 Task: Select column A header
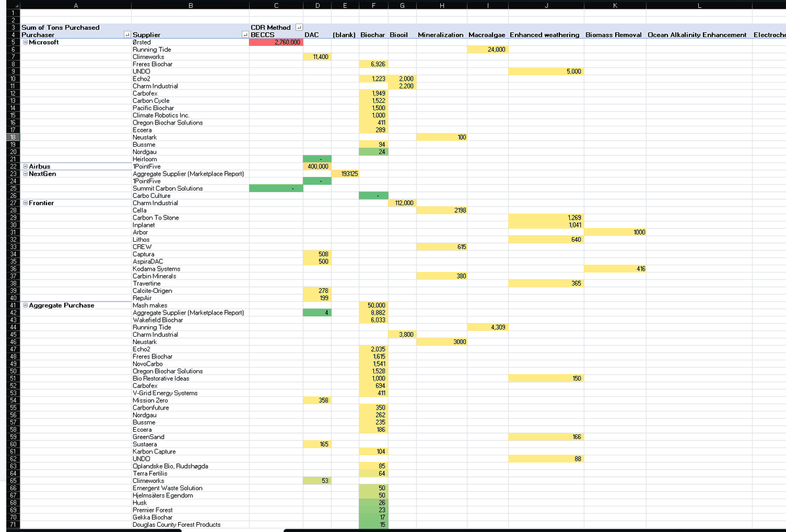pyautogui.click(x=75, y=5)
